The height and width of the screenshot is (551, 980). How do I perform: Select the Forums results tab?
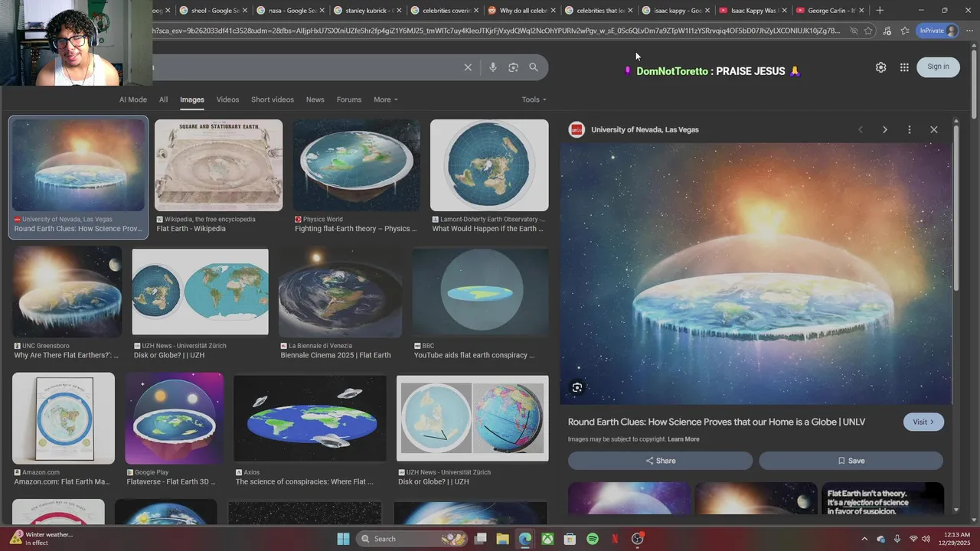(349, 99)
